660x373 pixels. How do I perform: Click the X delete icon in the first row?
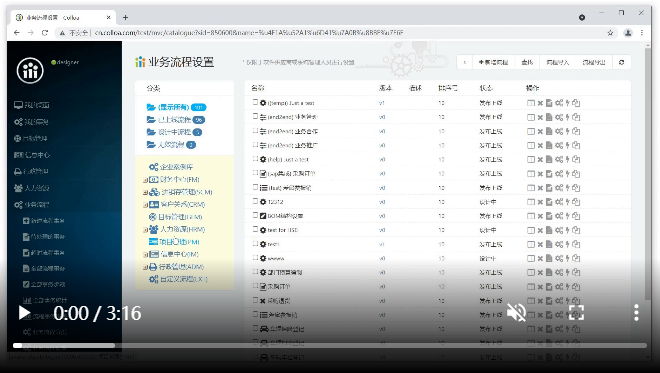click(x=540, y=103)
